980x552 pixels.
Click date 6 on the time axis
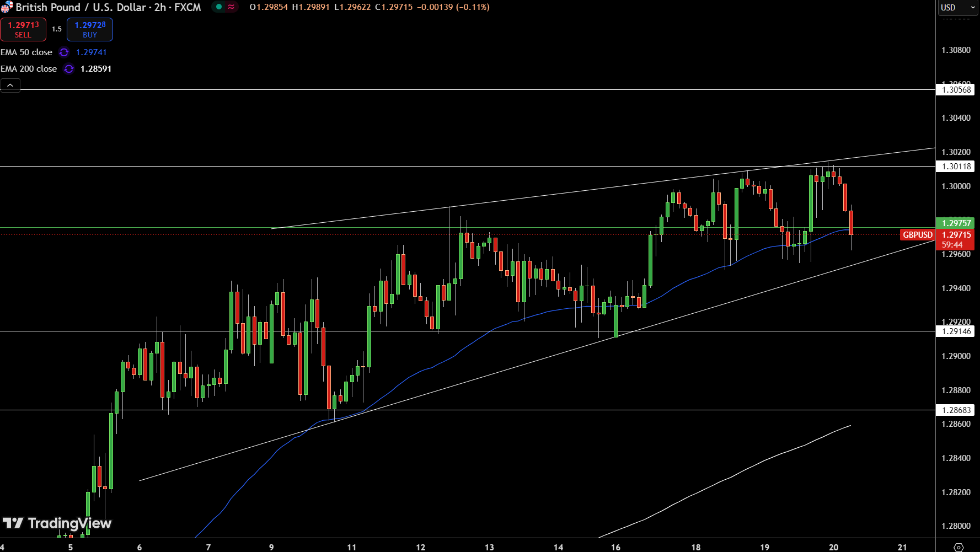tap(140, 547)
